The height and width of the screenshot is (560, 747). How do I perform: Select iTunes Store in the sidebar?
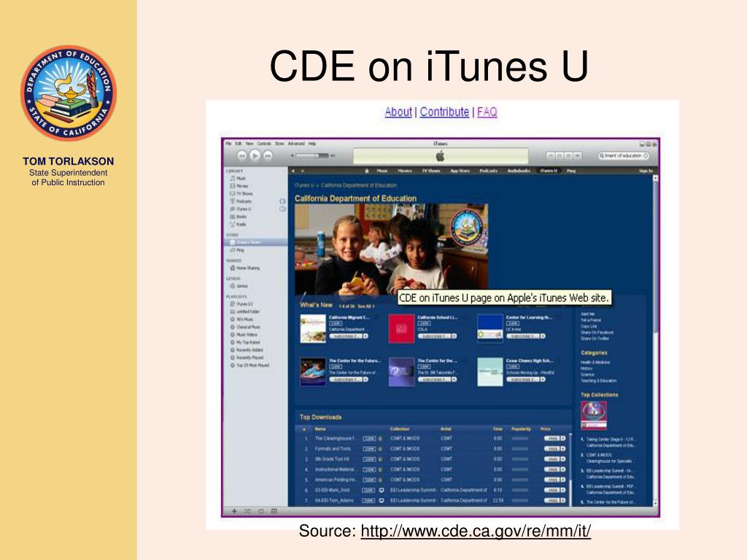click(255, 242)
